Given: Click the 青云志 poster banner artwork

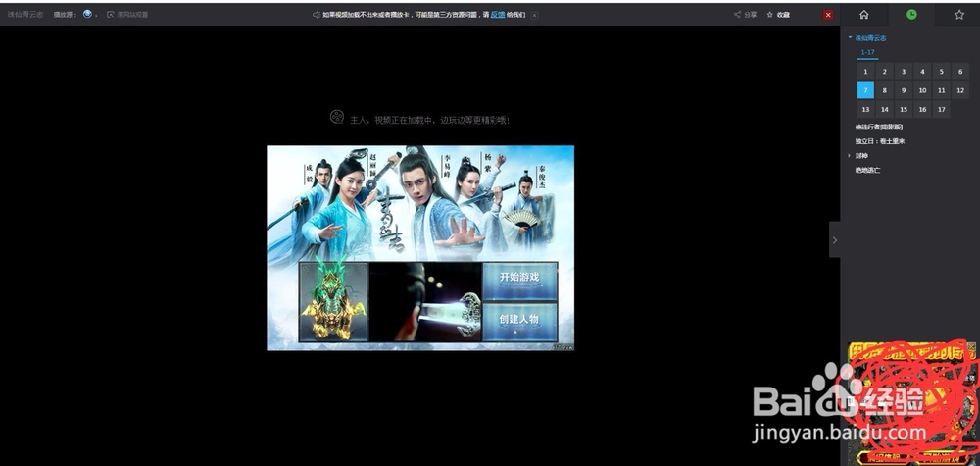Looking at the screenshot, I should click(420, 203).
